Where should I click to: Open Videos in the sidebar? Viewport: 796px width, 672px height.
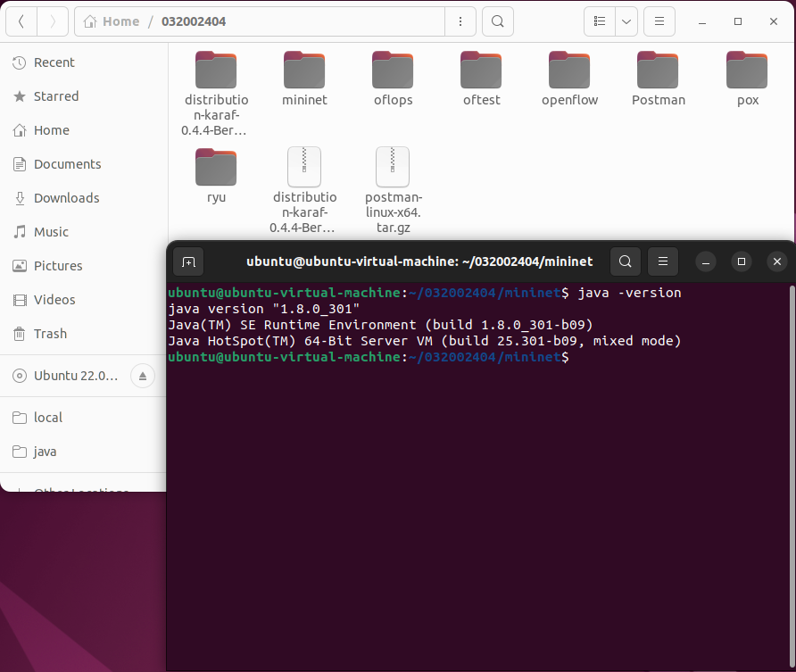[x=84, y=300]
